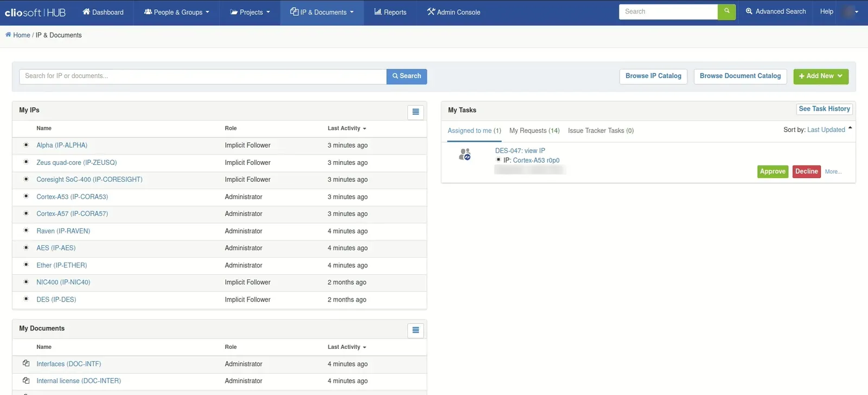Click More... on the DES-047 task

(x=833, y=172)
